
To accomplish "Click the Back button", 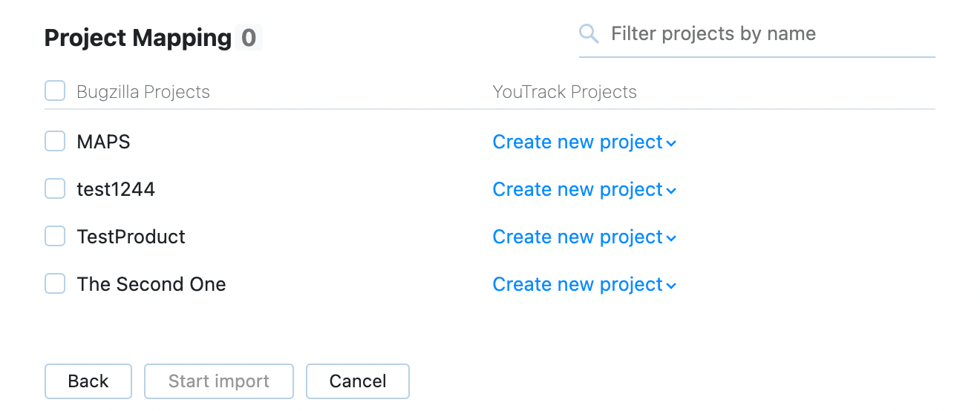I will 88,381.
